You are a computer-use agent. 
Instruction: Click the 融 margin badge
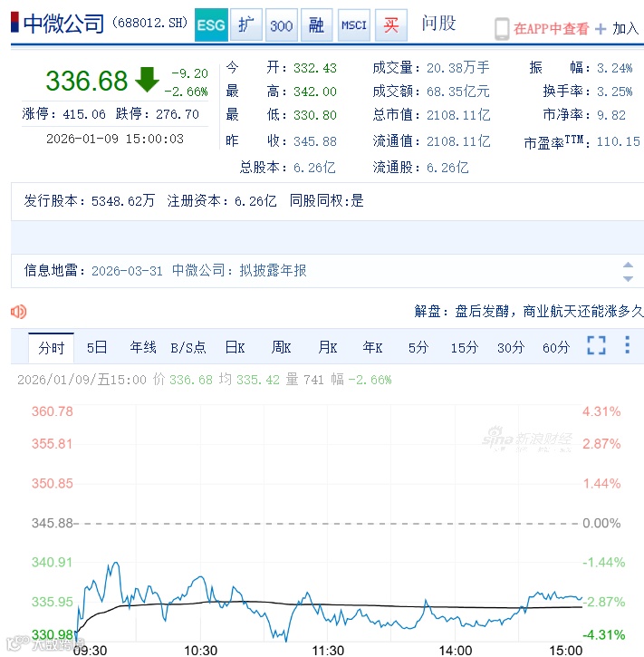(x=316, y=25)
